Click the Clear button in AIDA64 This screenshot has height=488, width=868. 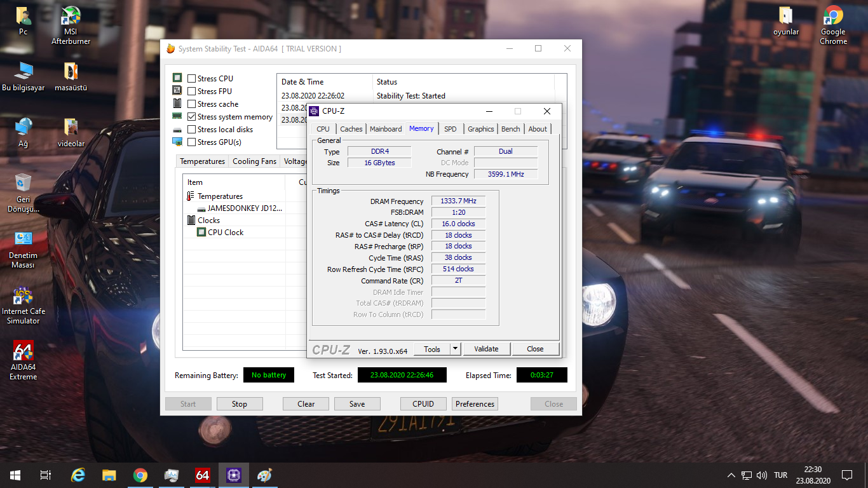click(306, 403)
